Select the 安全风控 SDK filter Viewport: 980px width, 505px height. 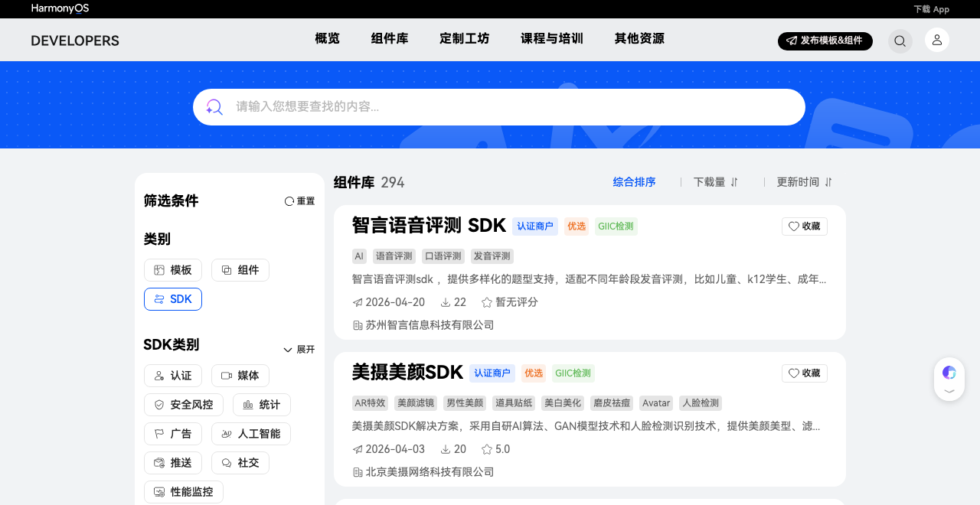[184, 405]
